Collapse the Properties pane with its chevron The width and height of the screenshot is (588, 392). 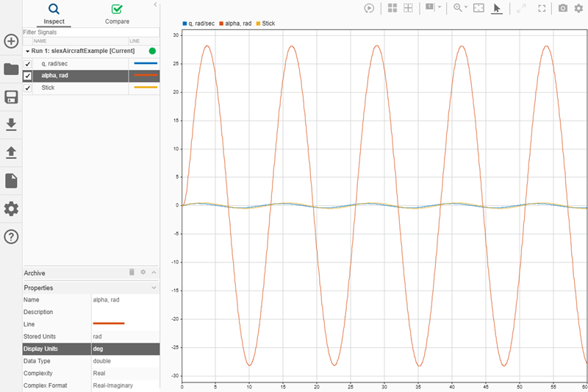tap(154, 288)
